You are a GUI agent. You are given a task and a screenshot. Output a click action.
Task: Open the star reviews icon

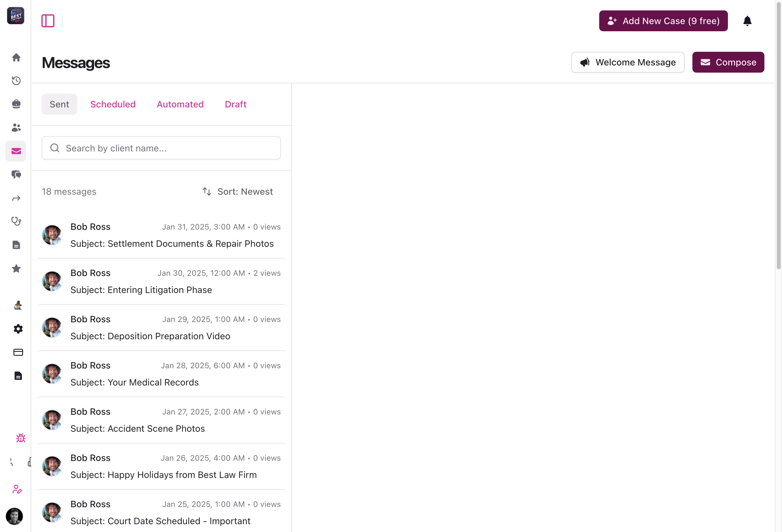16,268
